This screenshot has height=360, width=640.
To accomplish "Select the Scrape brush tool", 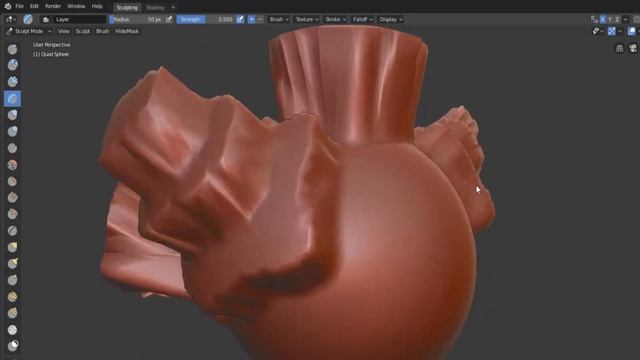I will [12, 214].
